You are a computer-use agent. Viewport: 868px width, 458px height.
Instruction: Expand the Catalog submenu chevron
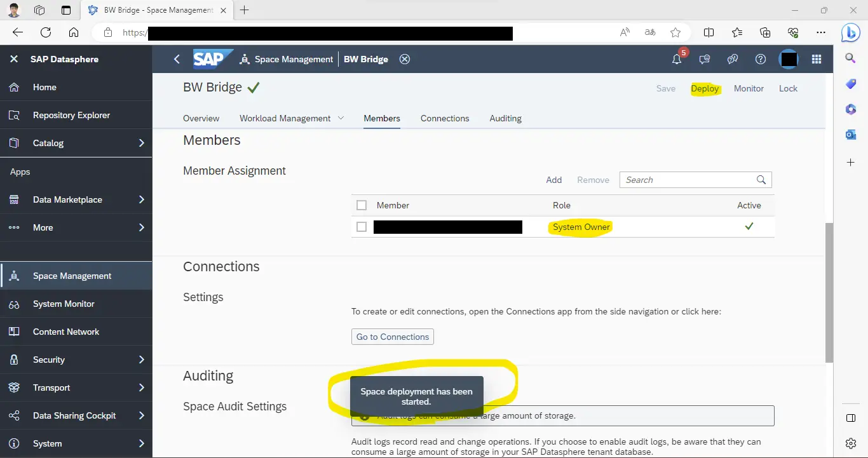point(142,143)
